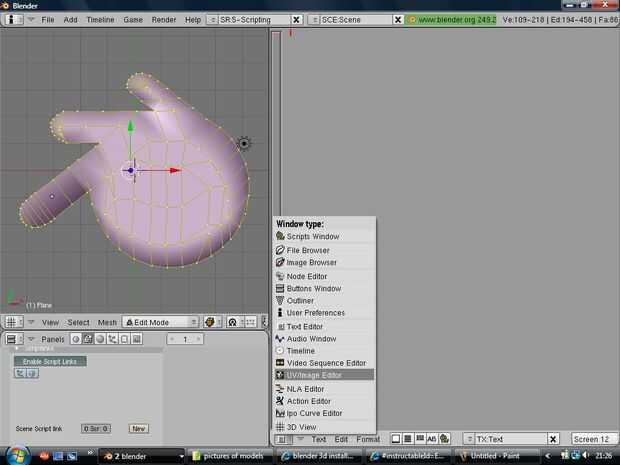
Task: Choose Audio Window from Window type menu
Action: click(324, 339)
